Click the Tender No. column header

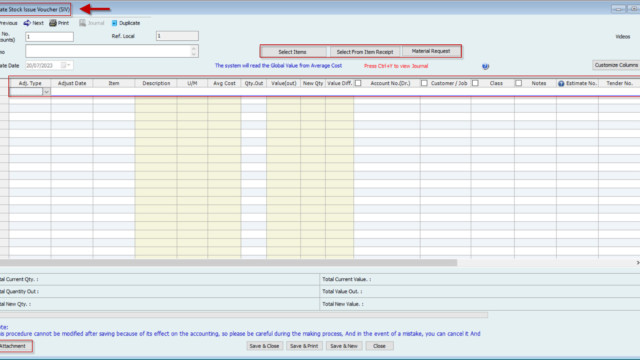click(620, 83)
